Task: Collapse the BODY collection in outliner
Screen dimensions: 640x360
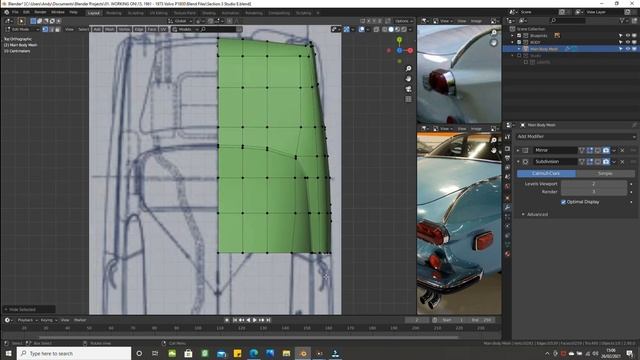Action: click(x=513, y=42)
